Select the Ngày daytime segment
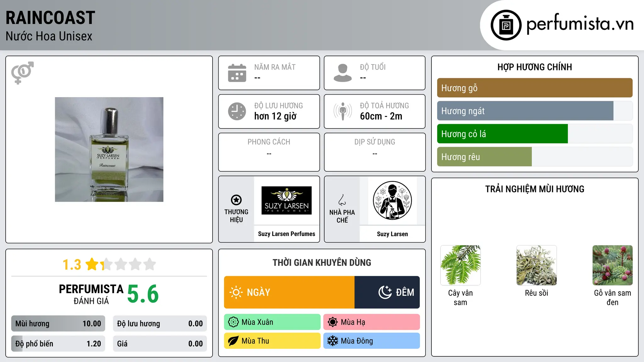 click(289, 292)
